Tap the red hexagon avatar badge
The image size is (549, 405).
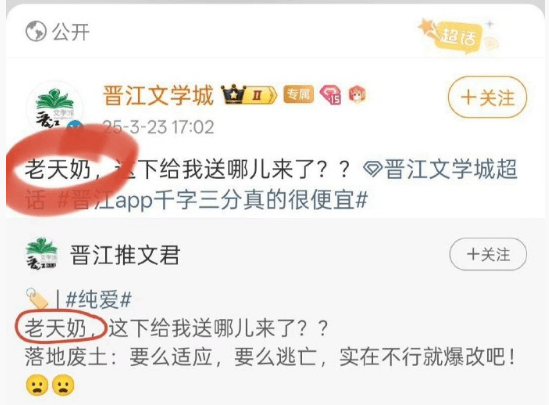click(357, 95)
